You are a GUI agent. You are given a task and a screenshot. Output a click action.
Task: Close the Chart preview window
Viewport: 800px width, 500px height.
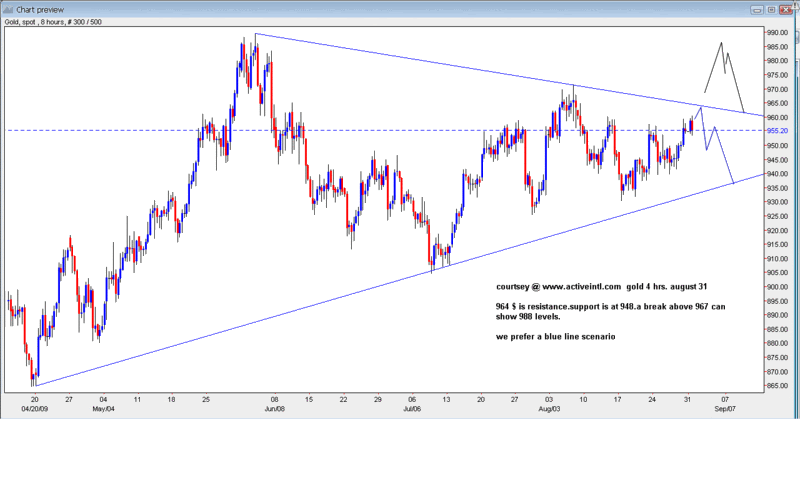[787, 8]
